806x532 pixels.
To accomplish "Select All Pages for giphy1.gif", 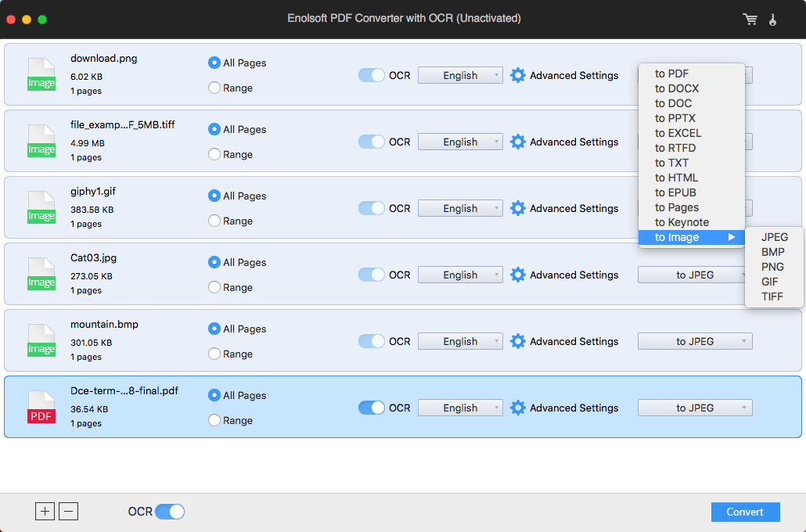I will click(214, 196).
